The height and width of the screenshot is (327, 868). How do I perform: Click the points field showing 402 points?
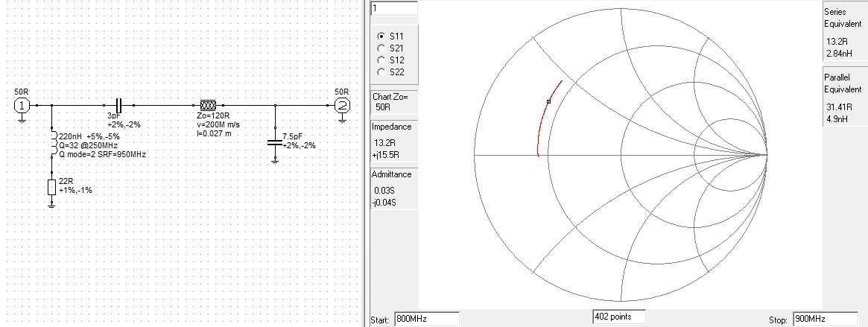(619, 317)
